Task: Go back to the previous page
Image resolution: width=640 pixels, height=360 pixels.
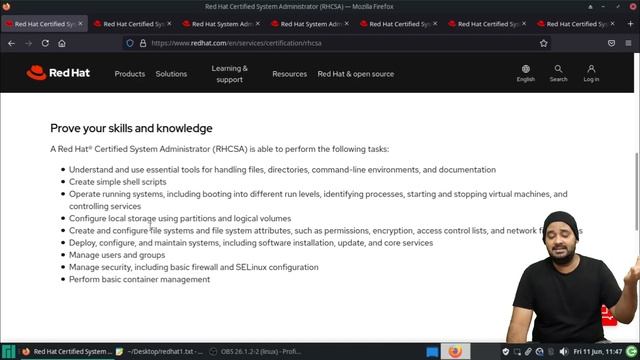Action: tap(11, 43)
